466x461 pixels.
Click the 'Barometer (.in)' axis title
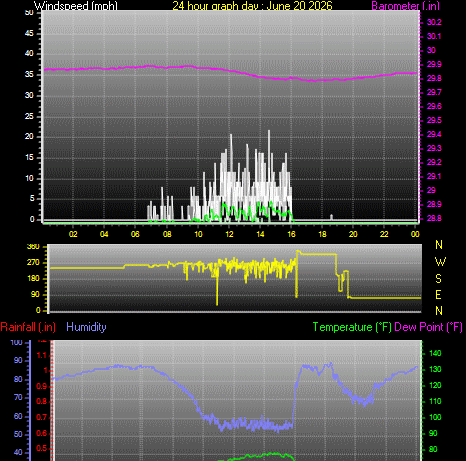point(405,6)
